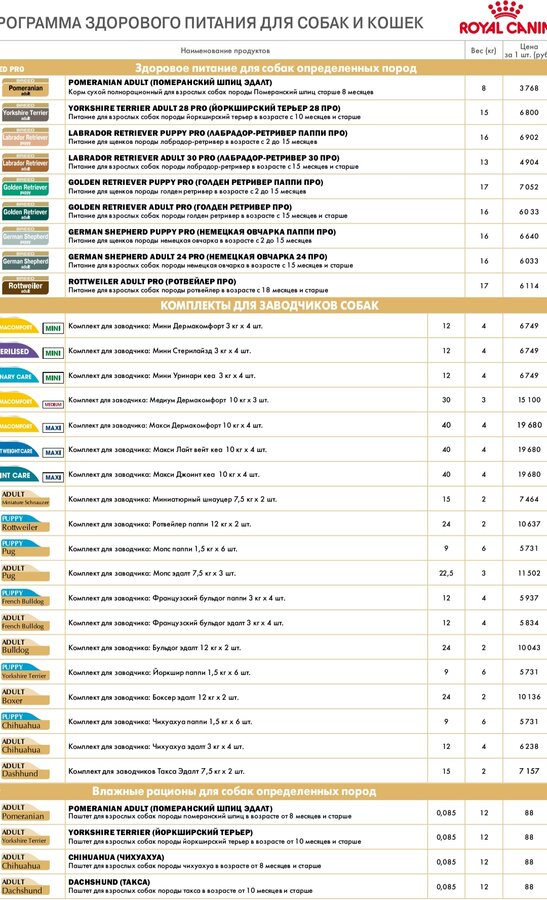The width and height of the screenshot is (547, 900).
Task: Click the Puppy Pug badge
Action: (25, 548)
